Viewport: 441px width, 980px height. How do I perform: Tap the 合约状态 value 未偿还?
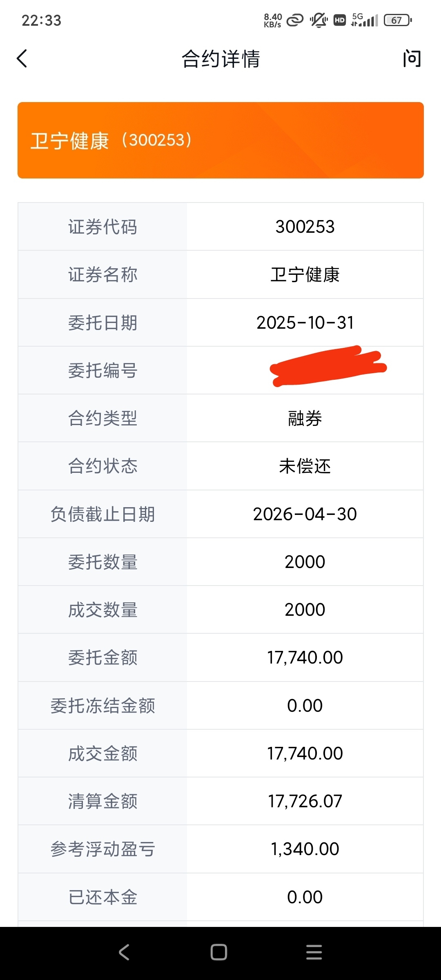point(305,466)
